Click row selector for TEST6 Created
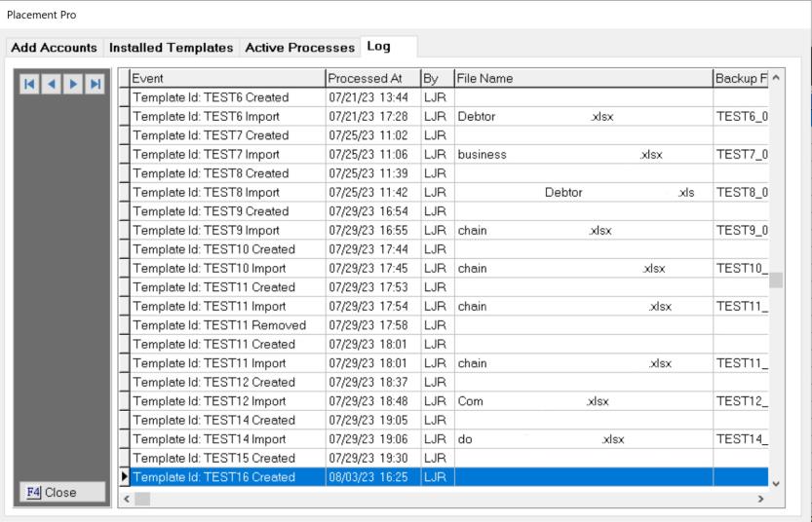The width and height of the screenshot is (812, 522). 124,97
